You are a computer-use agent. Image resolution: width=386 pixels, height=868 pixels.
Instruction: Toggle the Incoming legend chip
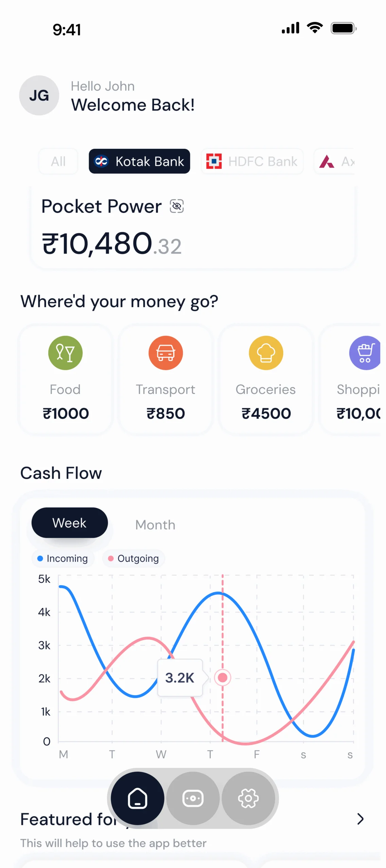(x=63, y=558)
